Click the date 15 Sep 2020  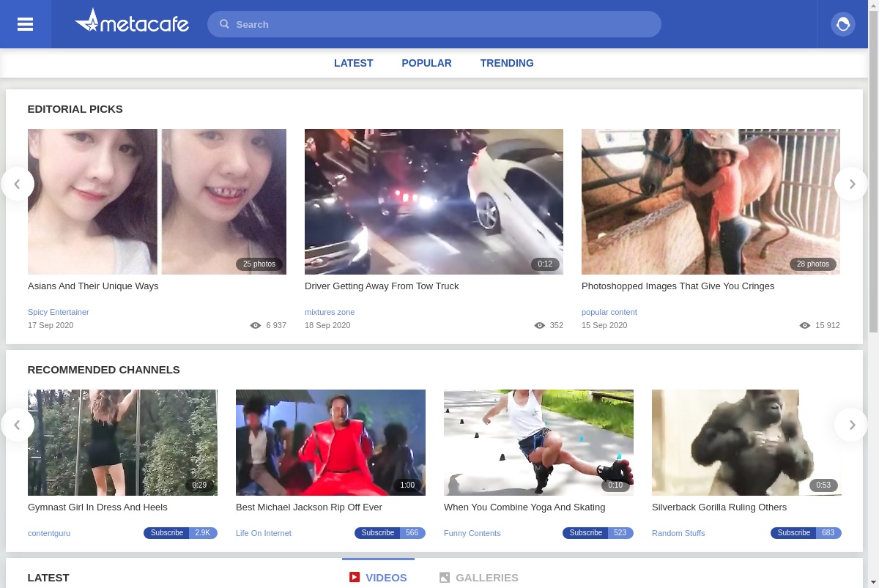pos(604,326)
